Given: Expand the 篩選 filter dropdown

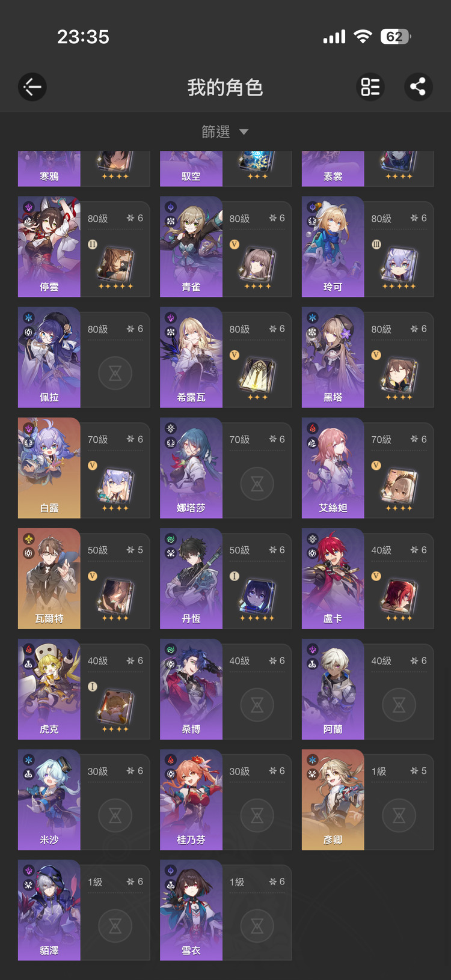Looking at the screenshot, I should (x=225, y=132).
